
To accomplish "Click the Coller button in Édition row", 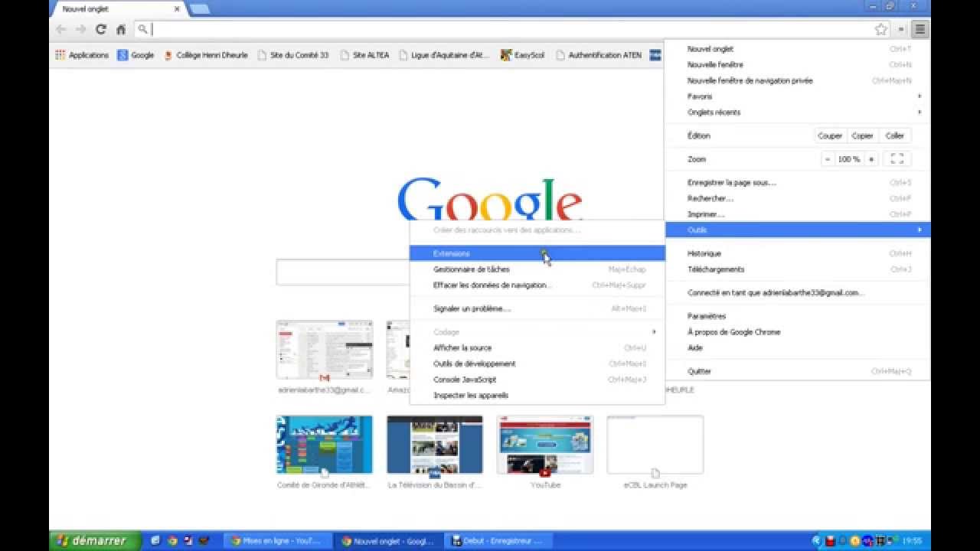I will (x=895, y=135).
